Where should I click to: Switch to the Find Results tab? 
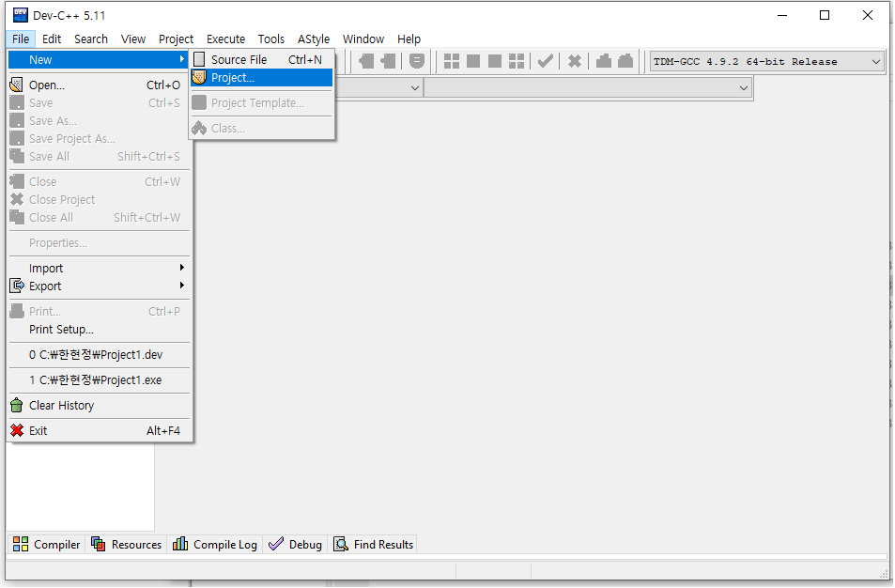coord(373,545)
